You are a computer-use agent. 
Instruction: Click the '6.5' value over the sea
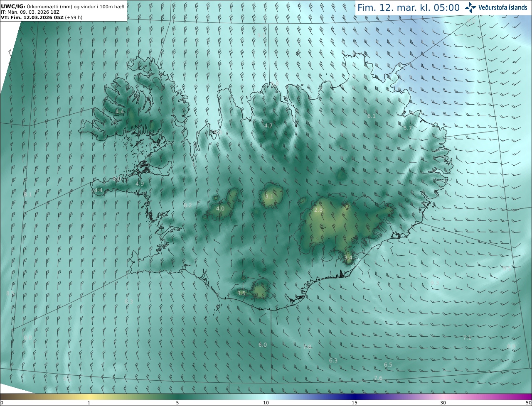click(x=388, y=364)
